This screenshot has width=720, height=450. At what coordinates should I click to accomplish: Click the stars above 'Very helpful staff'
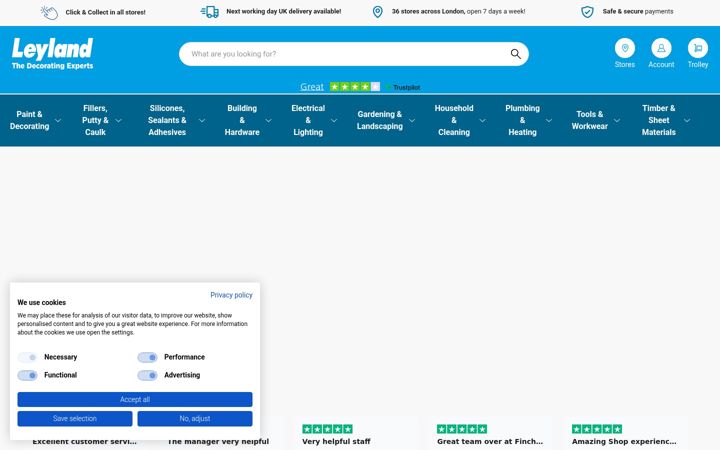[327, 429]
